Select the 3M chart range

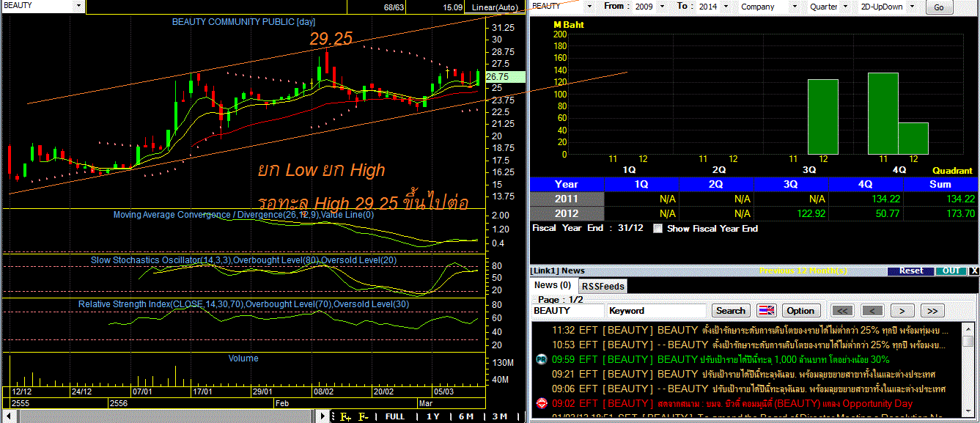(x=499, y=416)
